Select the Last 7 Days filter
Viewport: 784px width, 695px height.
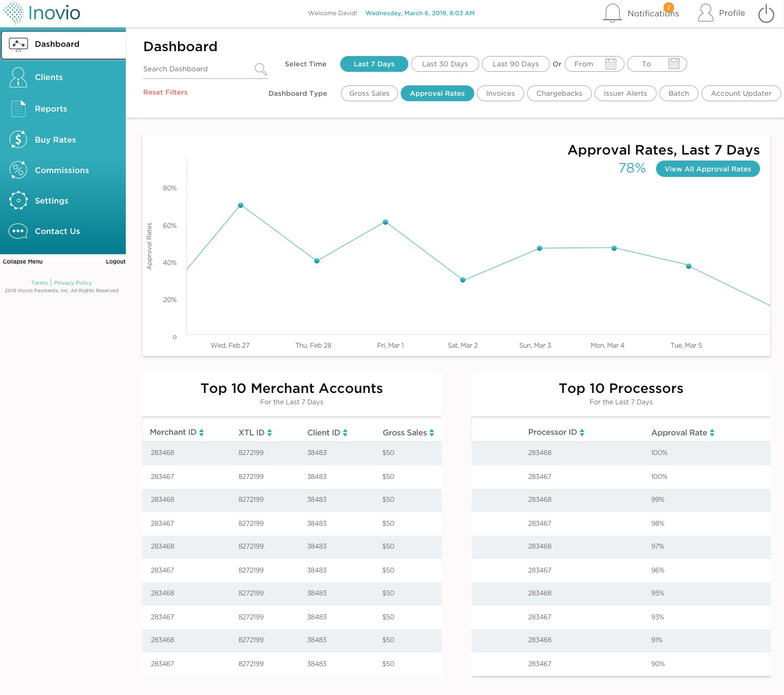[374, 64]
